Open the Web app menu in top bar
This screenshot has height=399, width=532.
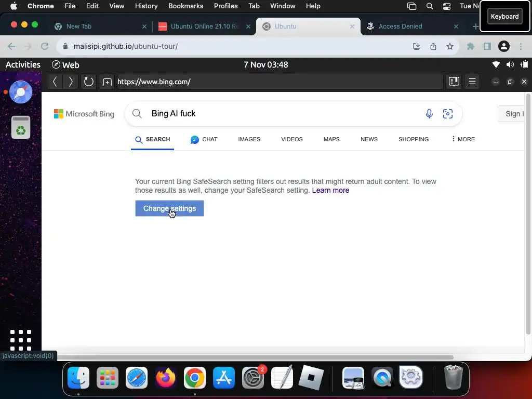coord(65,64)
